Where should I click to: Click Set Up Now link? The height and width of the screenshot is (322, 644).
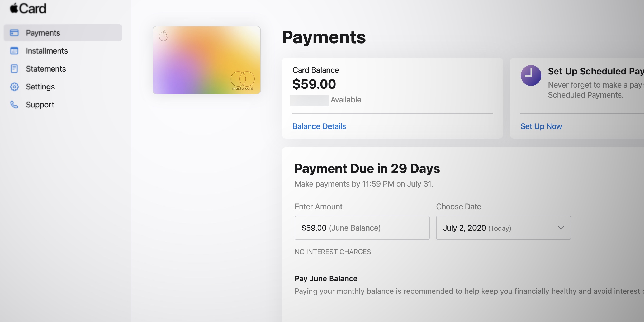click(541, 126)
